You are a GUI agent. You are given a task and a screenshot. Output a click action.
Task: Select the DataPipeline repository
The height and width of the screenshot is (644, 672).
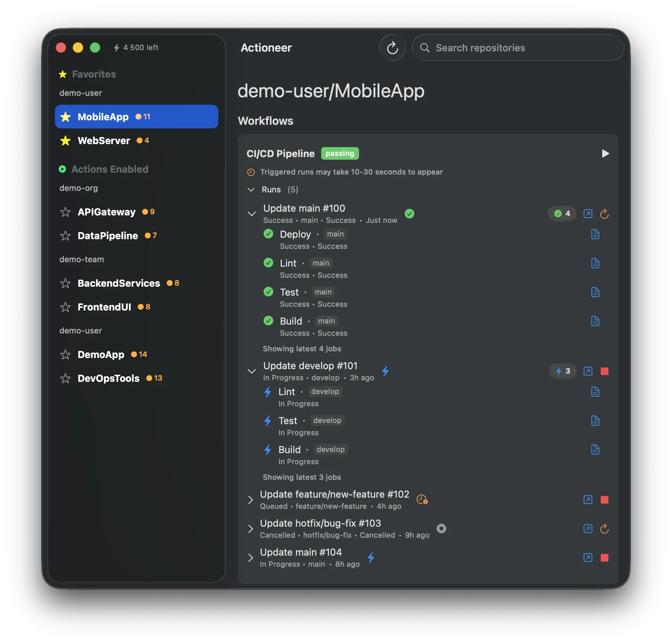click(x=108, y=236)
